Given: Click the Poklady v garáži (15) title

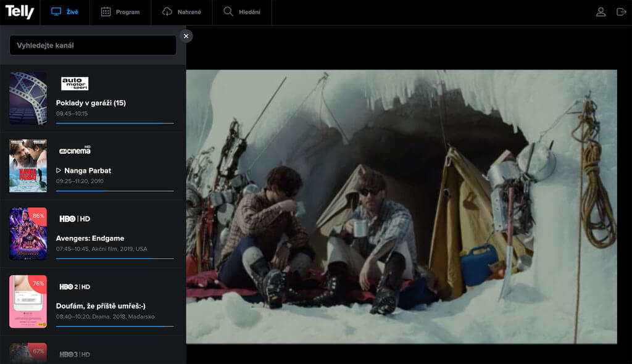Looking at the screenshot, I should pyautogui.click(x=91, y=103).
